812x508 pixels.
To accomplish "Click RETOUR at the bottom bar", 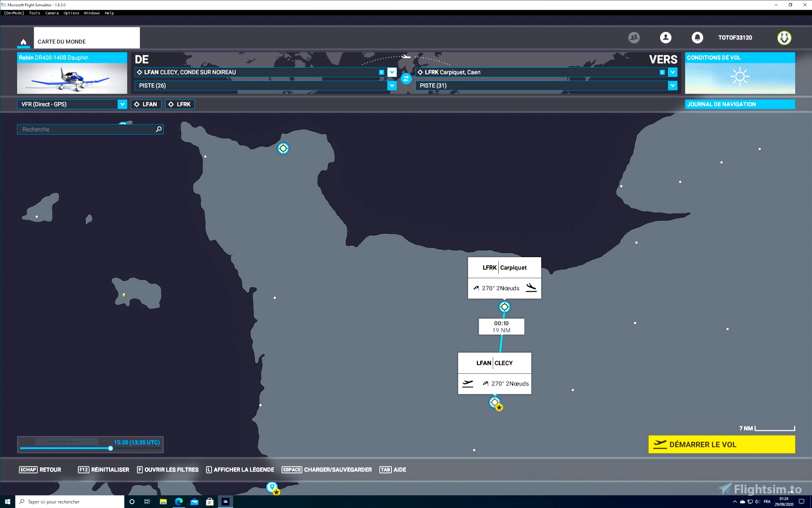I will [40, 470].
